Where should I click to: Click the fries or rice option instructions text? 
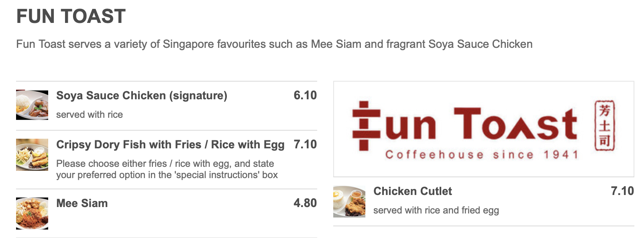tap(167, 169)
